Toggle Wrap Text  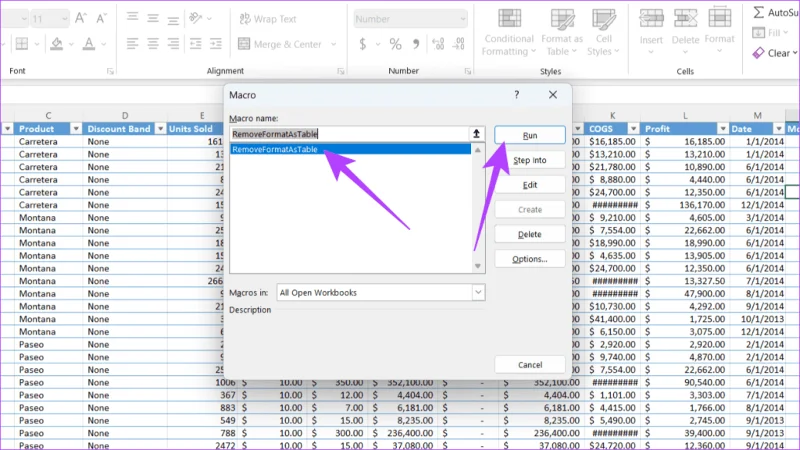[268, 19]
